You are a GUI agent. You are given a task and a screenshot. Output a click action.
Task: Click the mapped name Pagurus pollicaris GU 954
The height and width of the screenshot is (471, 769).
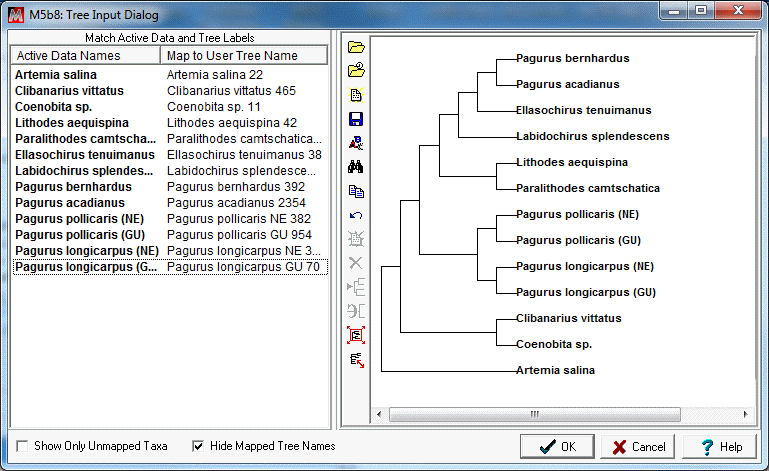[239, 235]
